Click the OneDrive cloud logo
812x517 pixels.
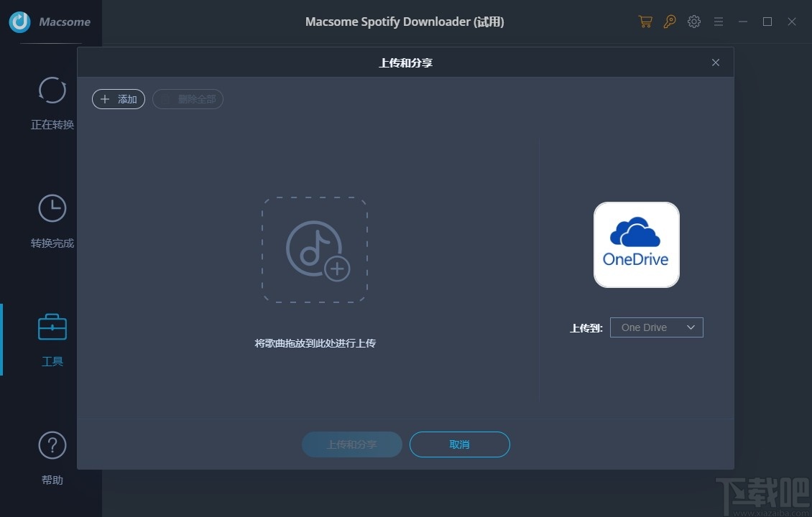pyautogui.click(x=636, y=244)
